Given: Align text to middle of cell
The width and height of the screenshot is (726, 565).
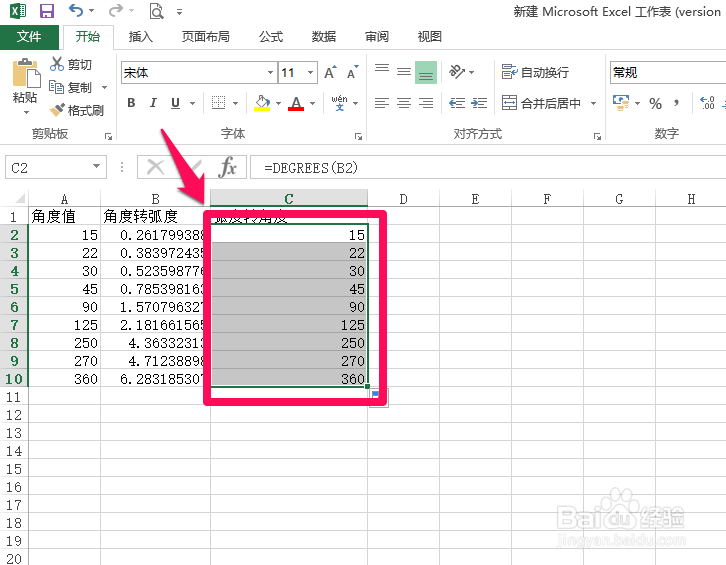Looking at the screenshot, I should (404, 72).
